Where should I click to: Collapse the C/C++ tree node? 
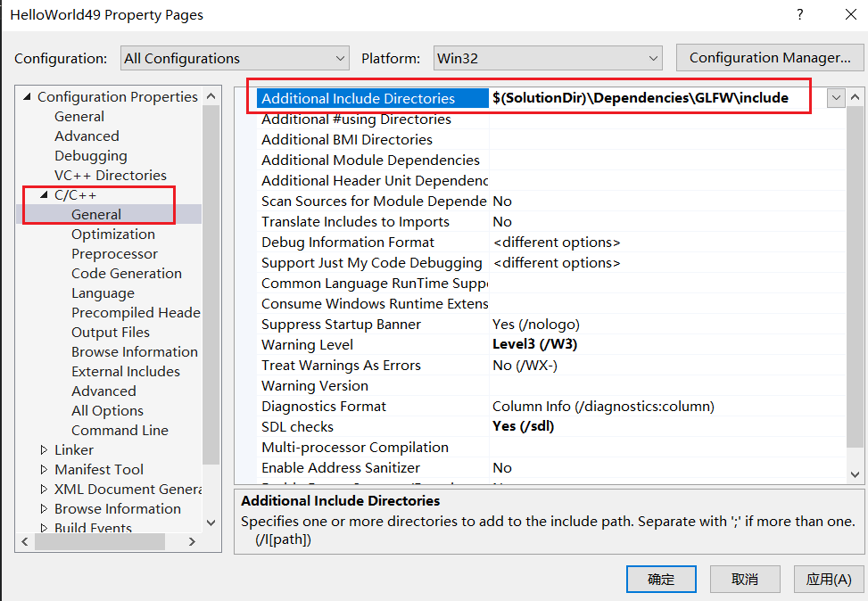[44, 195]
